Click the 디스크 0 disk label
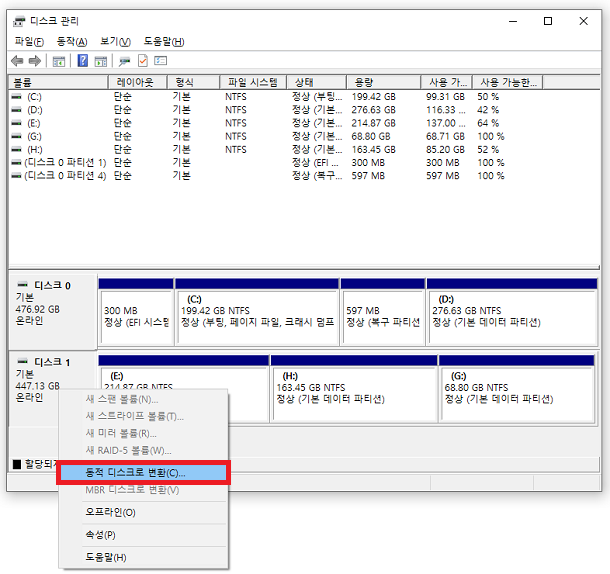Screen dimensions: 610x574 [x=52, y=285]
